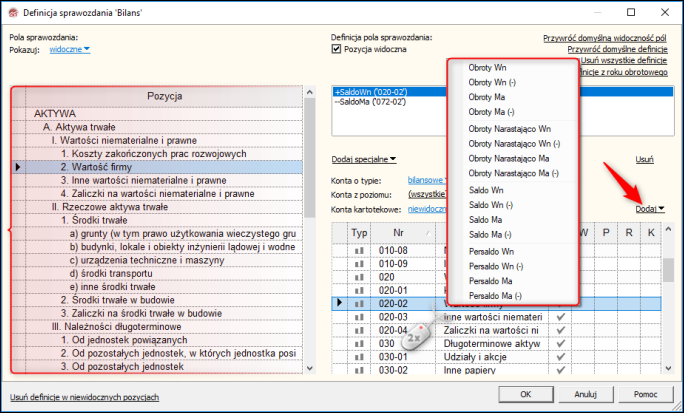Click the 'Pozycja' column header
684x413 pixels.
[164, 97]
